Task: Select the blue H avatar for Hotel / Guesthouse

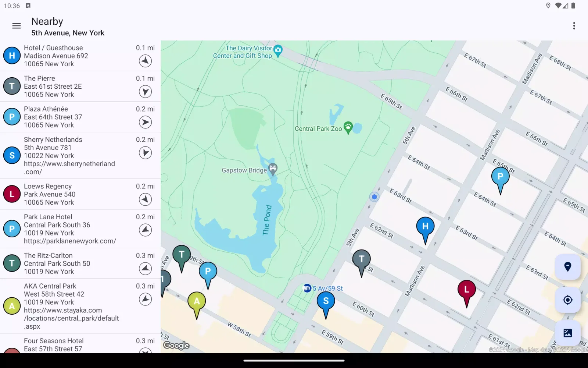Action: 12,56
